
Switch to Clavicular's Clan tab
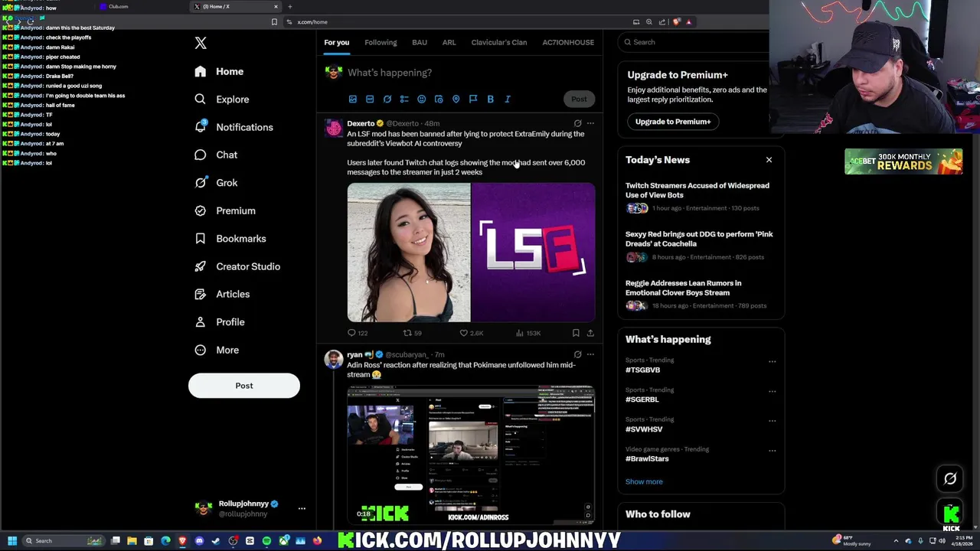point(499,42)
